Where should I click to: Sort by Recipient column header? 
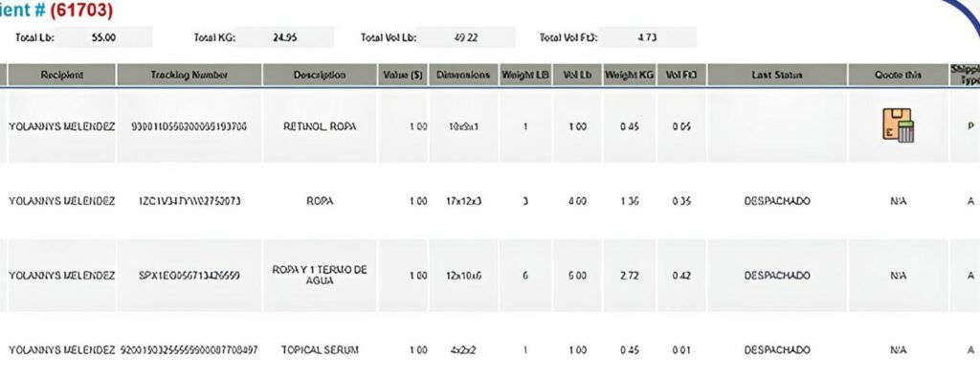(62, 75)
